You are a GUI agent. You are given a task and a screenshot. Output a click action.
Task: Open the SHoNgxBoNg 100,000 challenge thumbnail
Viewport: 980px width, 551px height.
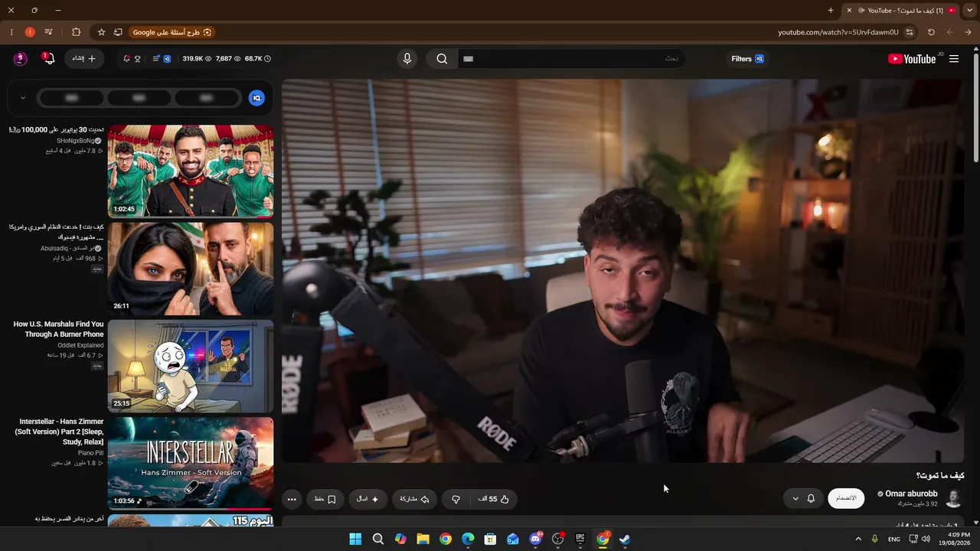coord(191,171)
